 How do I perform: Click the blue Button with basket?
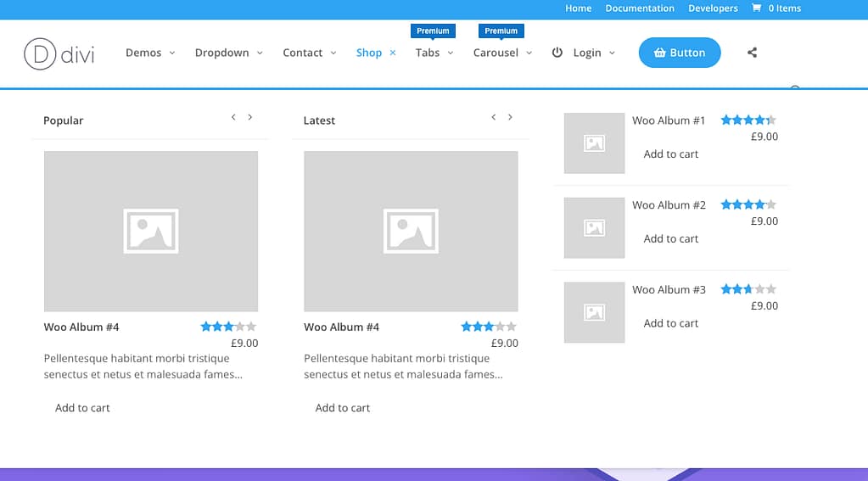679,53
